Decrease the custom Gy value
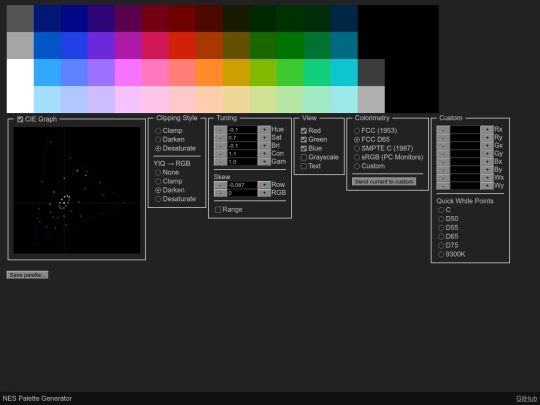 [443, 154]
